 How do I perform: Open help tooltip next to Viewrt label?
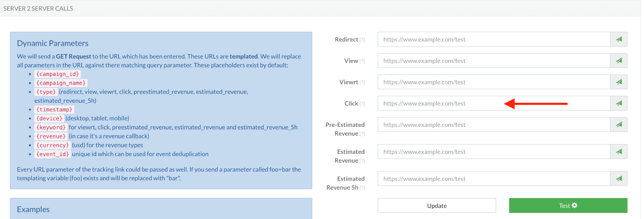point(362,82)
